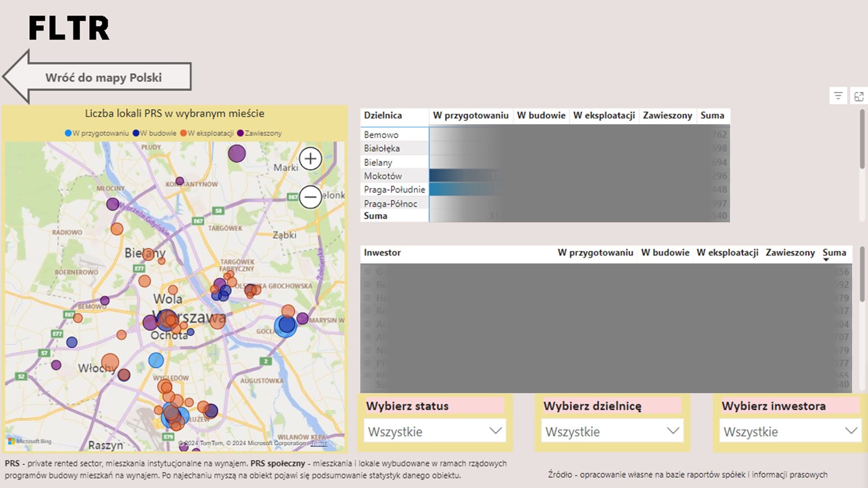Open the visual filter icon above the table
The height and width of the screenshot is (488, 868).
point(838,96)
